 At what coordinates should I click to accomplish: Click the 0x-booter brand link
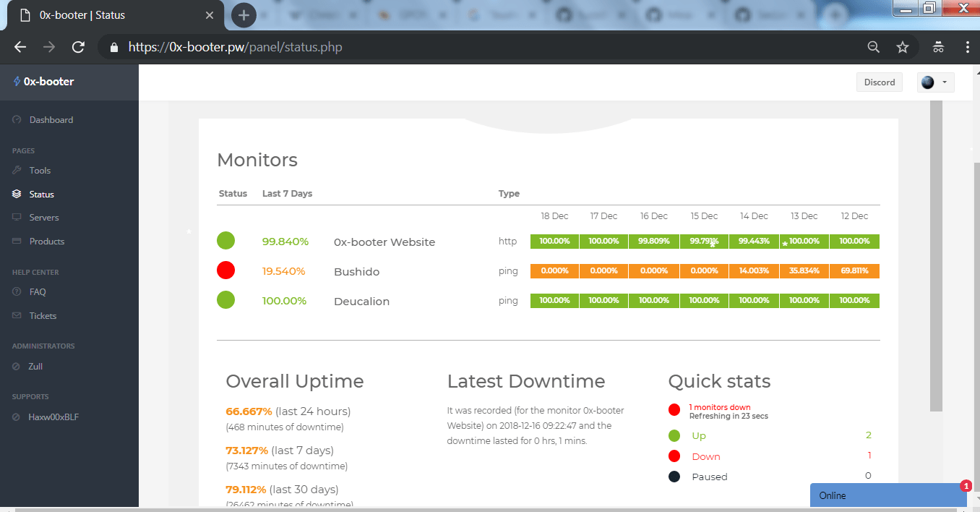pos(48,82)
